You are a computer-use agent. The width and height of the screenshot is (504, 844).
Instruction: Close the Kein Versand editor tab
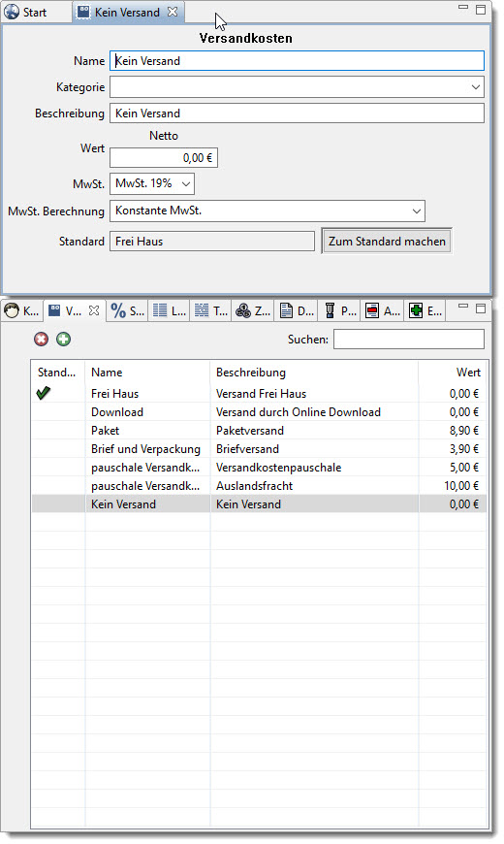[x=173, y=12]
